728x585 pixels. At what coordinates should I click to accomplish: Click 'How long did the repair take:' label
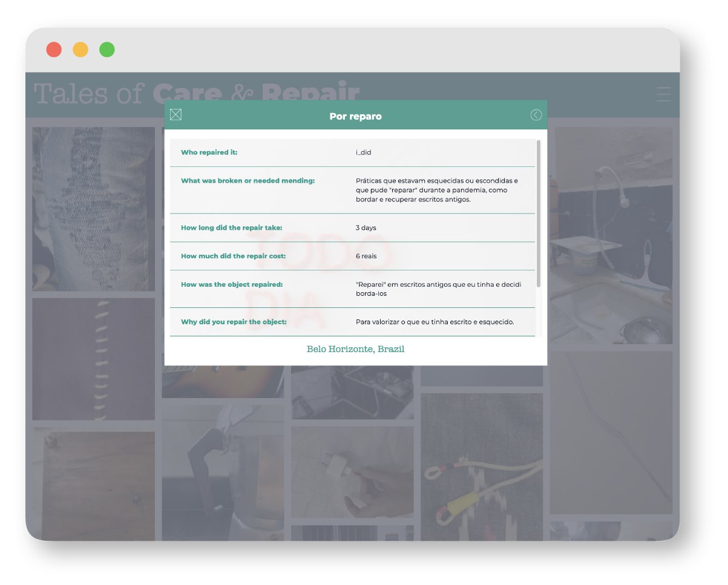[232, 228]
